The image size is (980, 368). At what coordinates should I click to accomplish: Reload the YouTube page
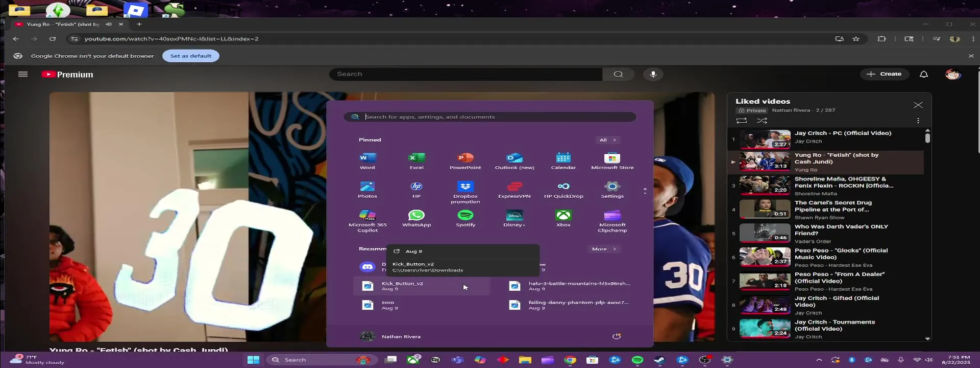tap(53, 39)
